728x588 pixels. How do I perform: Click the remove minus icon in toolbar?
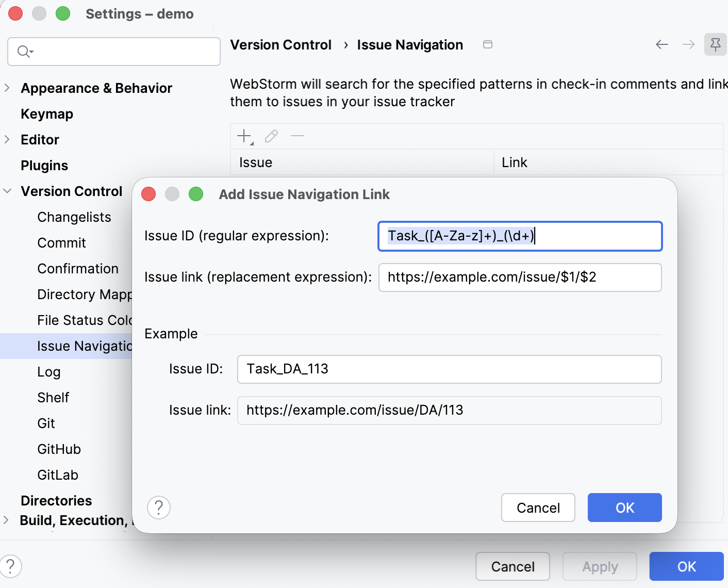[297, 136]
